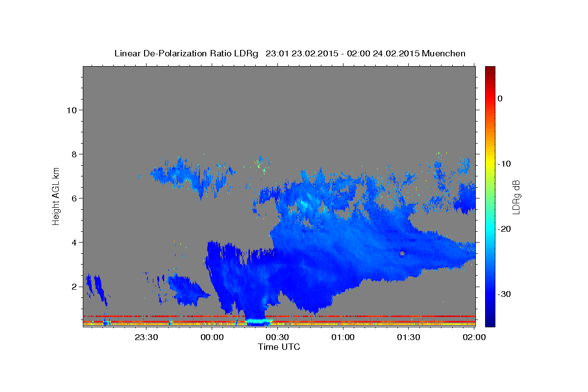Click the height tick label 8
Image resolution: width=588 pixels, height=392 pixels.
point(75,154)
